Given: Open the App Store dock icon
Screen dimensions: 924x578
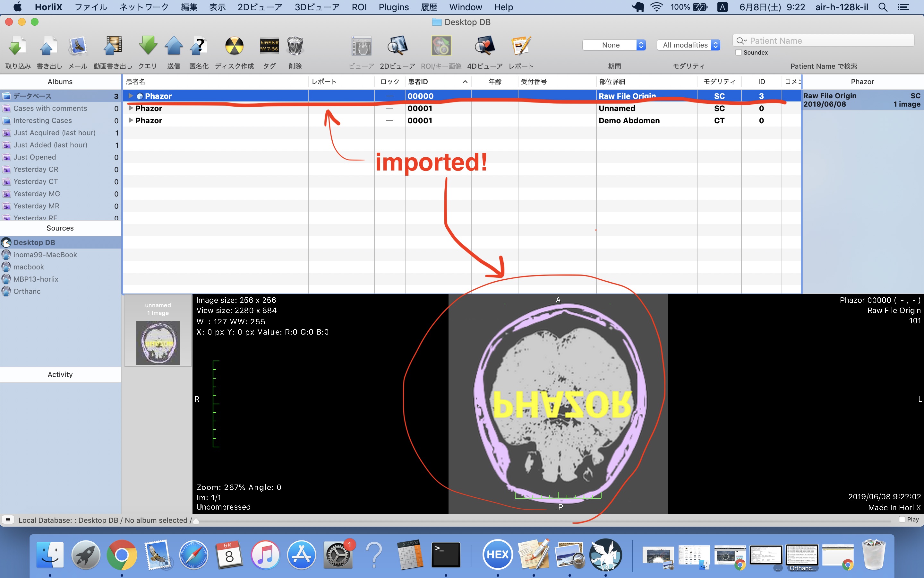Looking at the screenshot, I should (301, 554).
